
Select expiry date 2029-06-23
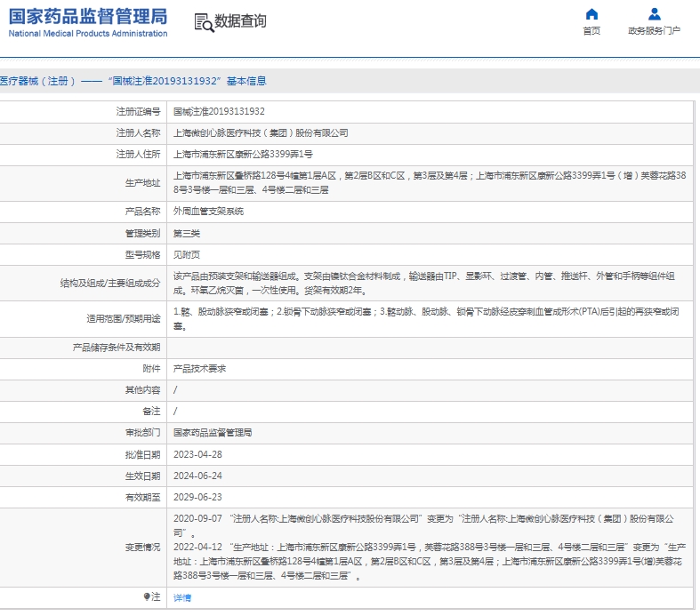(x=197, y=498)
